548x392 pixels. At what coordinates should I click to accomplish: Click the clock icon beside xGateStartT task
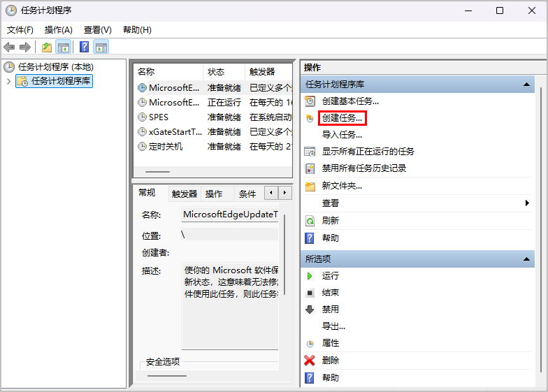pos(143,131)
